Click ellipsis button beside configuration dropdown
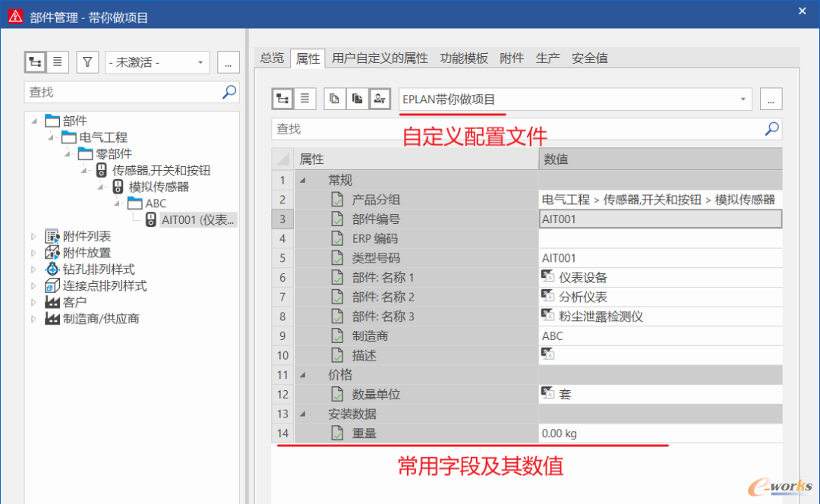Screen dimensions: 820x504 771,99
